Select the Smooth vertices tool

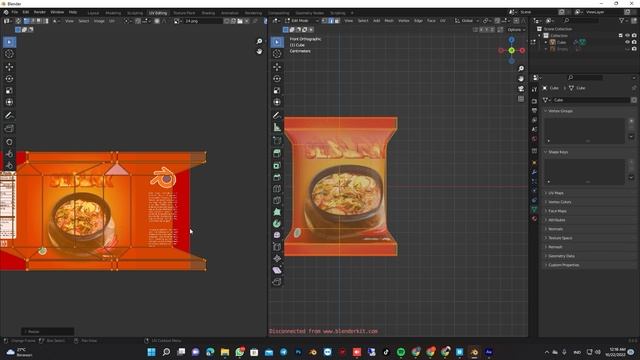point(277,235)
